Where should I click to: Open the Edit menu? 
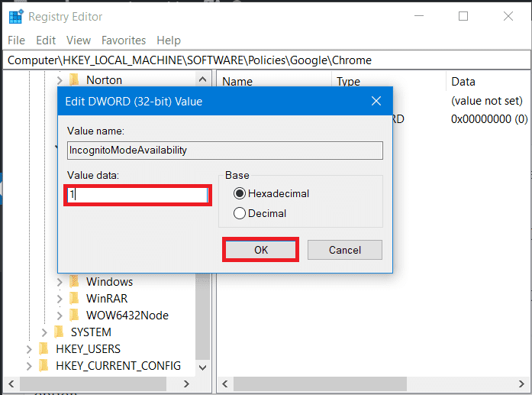click(x=46, y=40)
